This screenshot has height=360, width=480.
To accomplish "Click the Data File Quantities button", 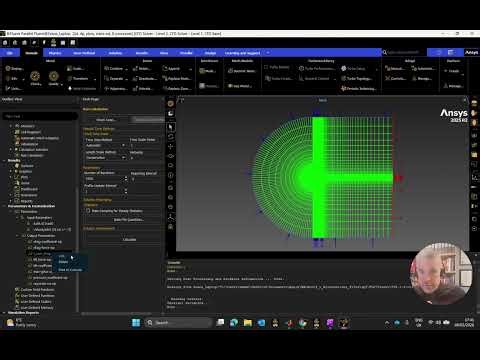I will click(x=129, y=220).
